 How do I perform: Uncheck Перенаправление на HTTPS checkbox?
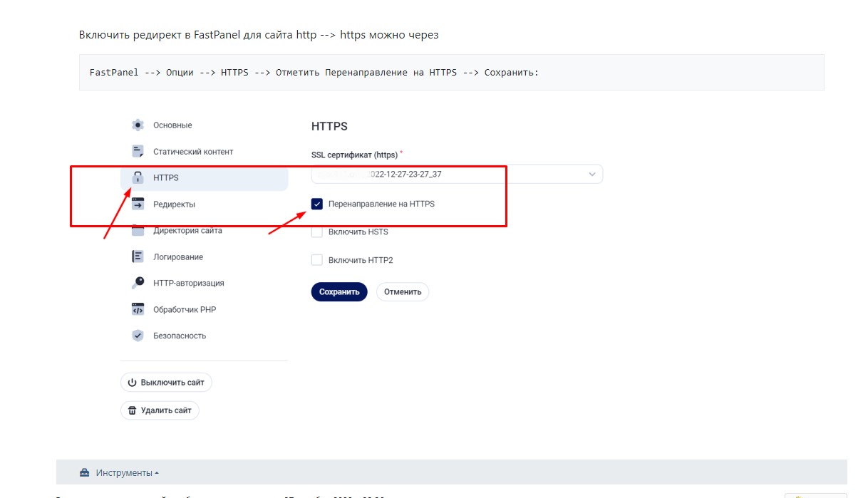tap(317, 204)
